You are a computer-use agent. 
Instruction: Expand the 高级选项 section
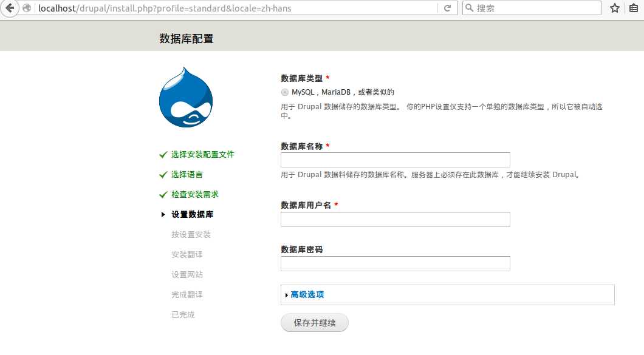pyautogui.click(x=307, y=295)
